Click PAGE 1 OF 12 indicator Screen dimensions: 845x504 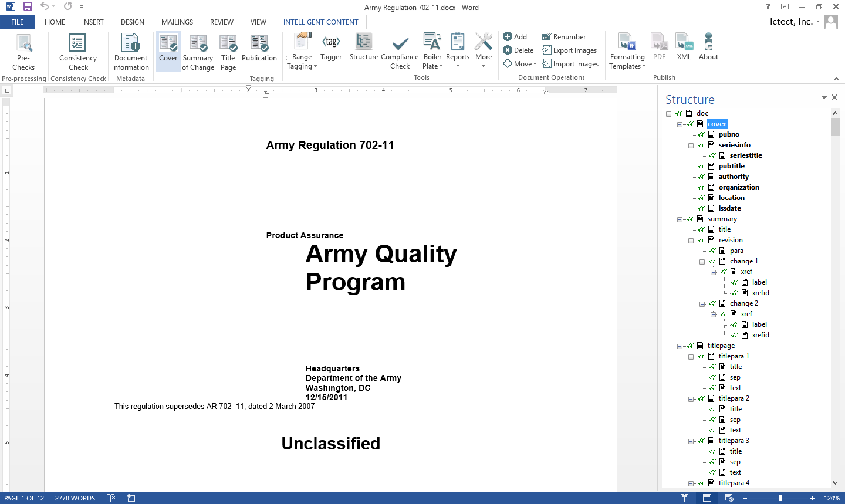click(24, 498)
